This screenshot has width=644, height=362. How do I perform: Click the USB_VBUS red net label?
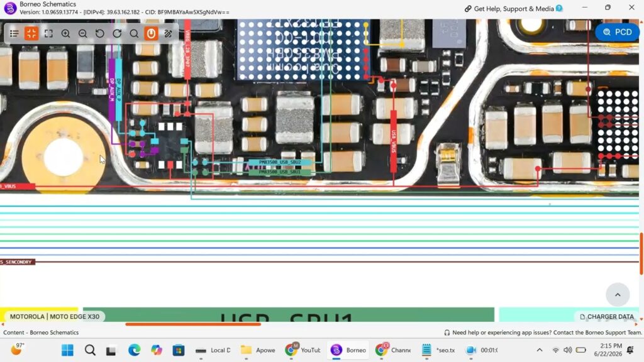pyautogui.click(x=394, y=141)
